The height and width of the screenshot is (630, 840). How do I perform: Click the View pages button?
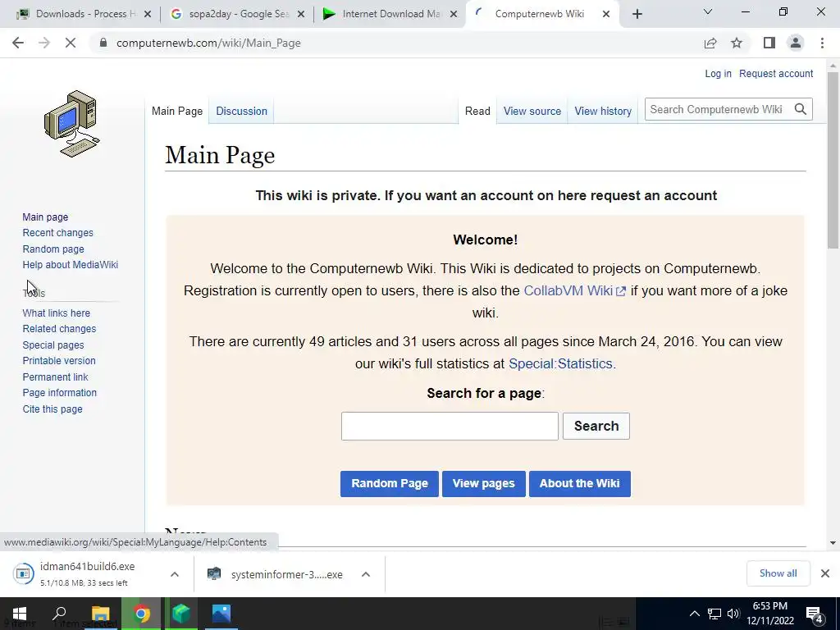tap(484, 484)
